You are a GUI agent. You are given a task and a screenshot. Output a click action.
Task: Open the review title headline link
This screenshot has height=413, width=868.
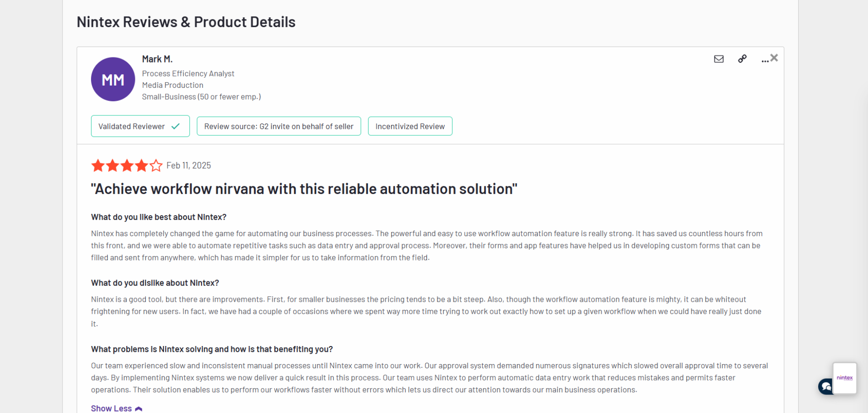click(304, 189)
